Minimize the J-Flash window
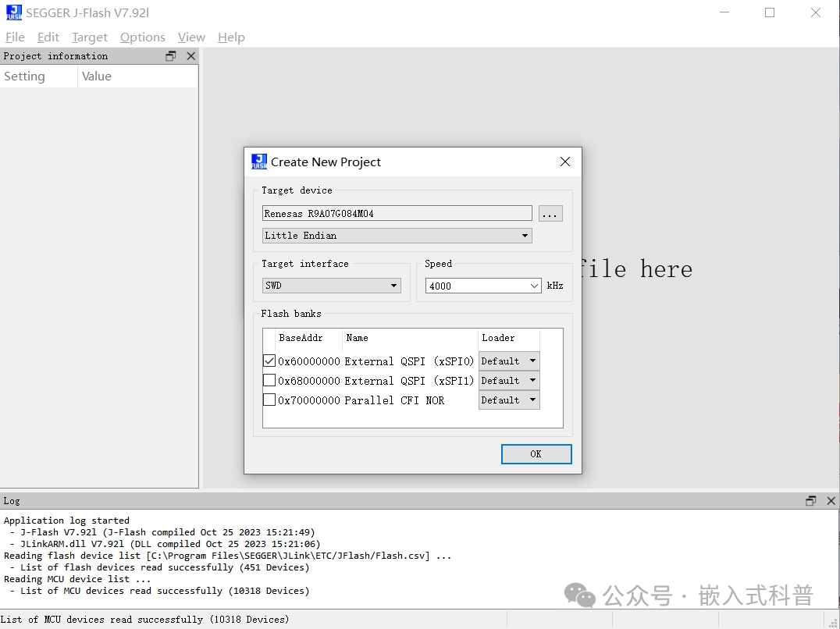Viewport: 840px width, 629px height. [724, 12]
